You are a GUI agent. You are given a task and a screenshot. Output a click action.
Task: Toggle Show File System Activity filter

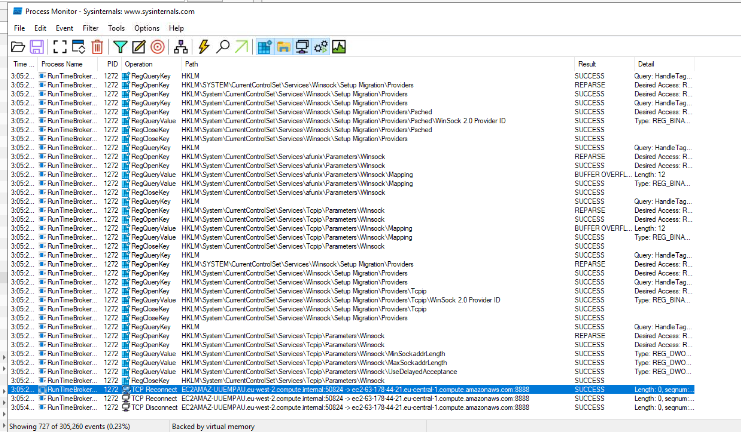[283, 47]
